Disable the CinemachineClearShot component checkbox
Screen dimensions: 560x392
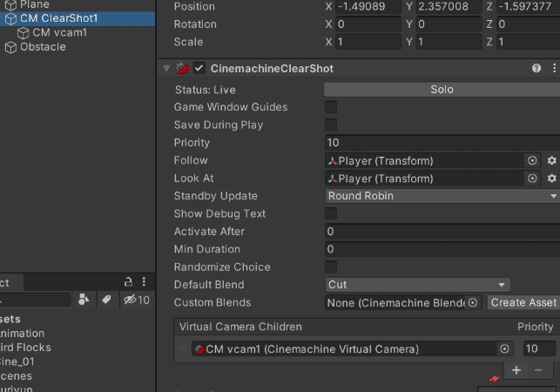point(199,68)
